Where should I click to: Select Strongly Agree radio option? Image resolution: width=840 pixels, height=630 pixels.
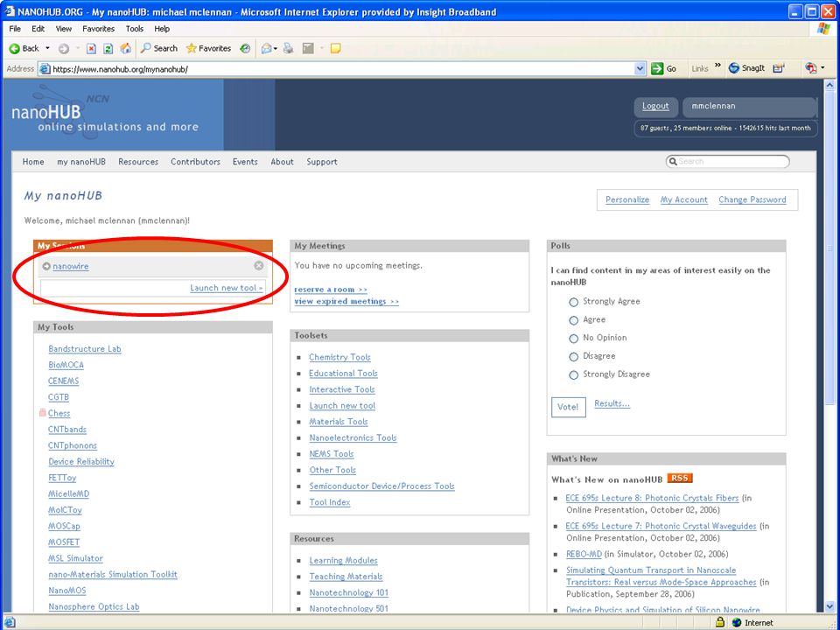[574, 302]
